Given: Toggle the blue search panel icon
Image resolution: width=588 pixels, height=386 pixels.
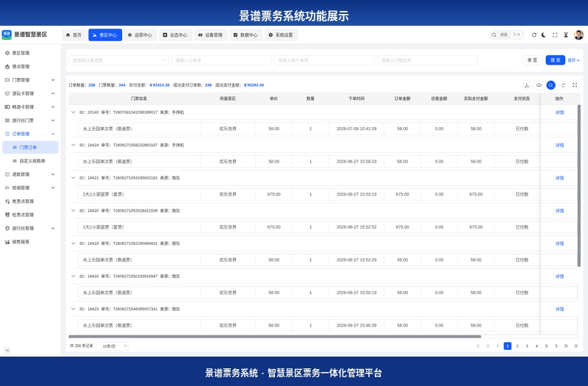Looking at the screenshot, I should click(x=551, y=85).
